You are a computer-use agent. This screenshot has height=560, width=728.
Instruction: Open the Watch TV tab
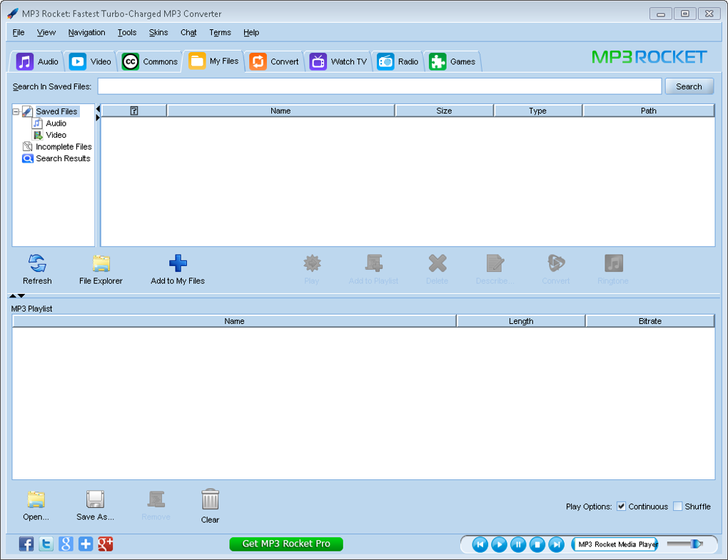[338, 61]
